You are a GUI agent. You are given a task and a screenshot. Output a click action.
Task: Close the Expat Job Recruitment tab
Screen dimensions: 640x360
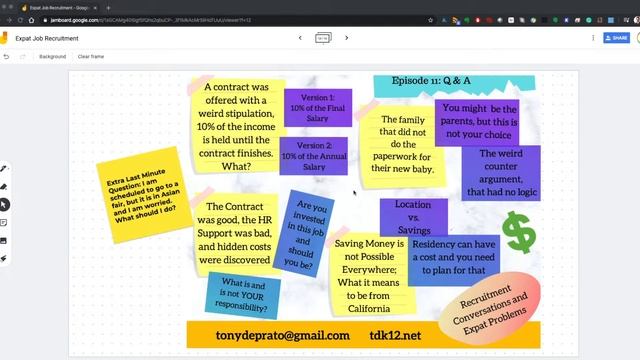point(95,8)
